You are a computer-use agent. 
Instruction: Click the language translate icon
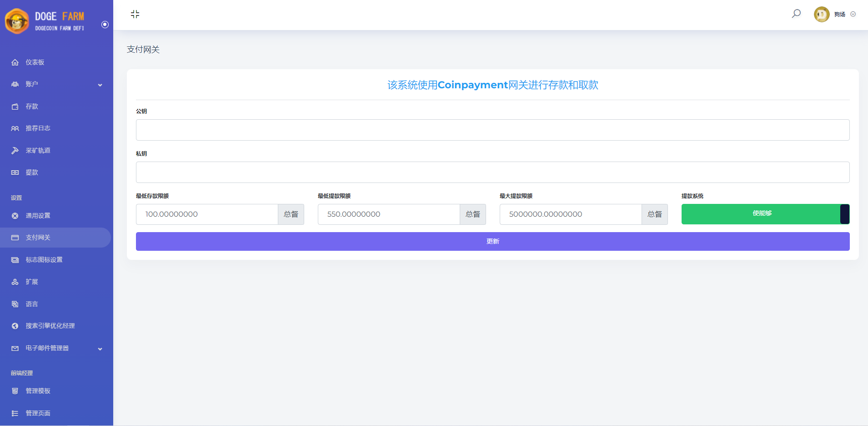(x=15, y=304)
